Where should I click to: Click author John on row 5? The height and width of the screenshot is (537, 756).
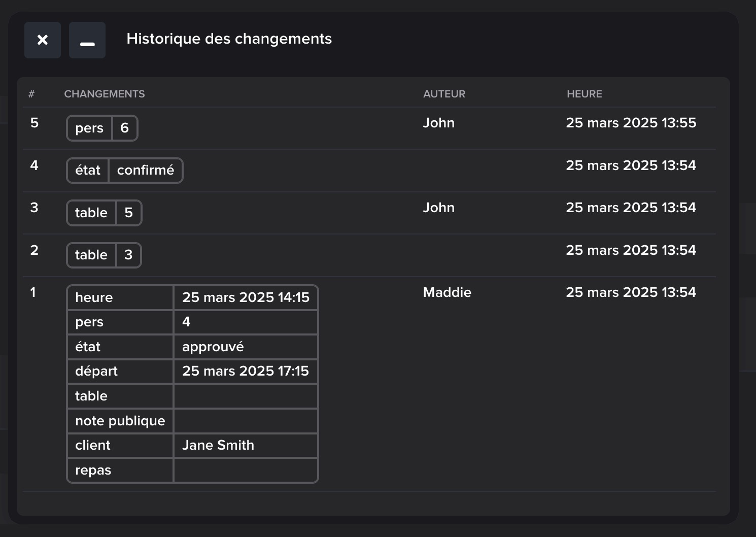(x=438, y=123)
